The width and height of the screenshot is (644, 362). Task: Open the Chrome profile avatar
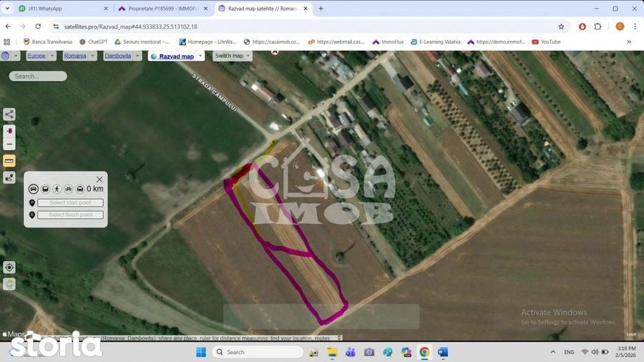click(620, 26)
